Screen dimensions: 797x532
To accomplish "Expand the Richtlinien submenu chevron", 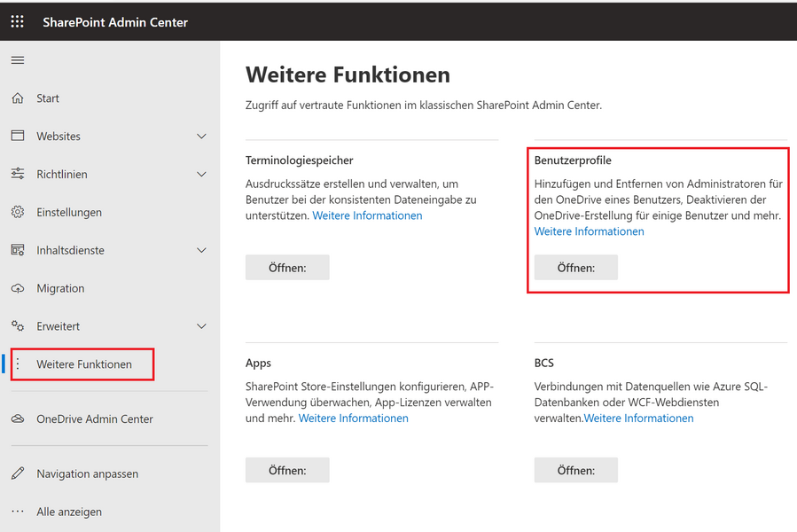I will [x=202, y=174].
